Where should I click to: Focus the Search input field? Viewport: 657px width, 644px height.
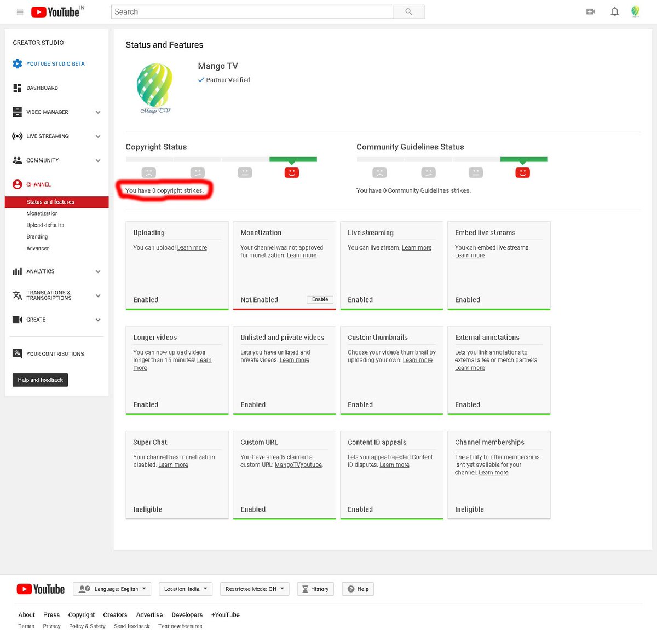(x=252, y=12)
